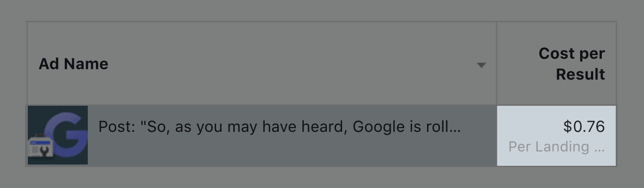Click the word "Result" in column header
The image size is (644, 188).
coord(581,74)
